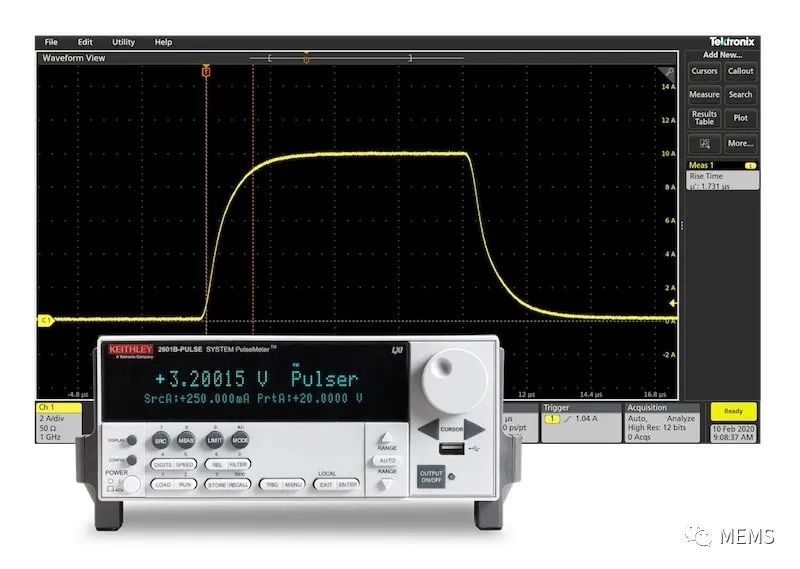The image size is (800, 569).
Task: Add a new Callout
Action: coord(740,71)
